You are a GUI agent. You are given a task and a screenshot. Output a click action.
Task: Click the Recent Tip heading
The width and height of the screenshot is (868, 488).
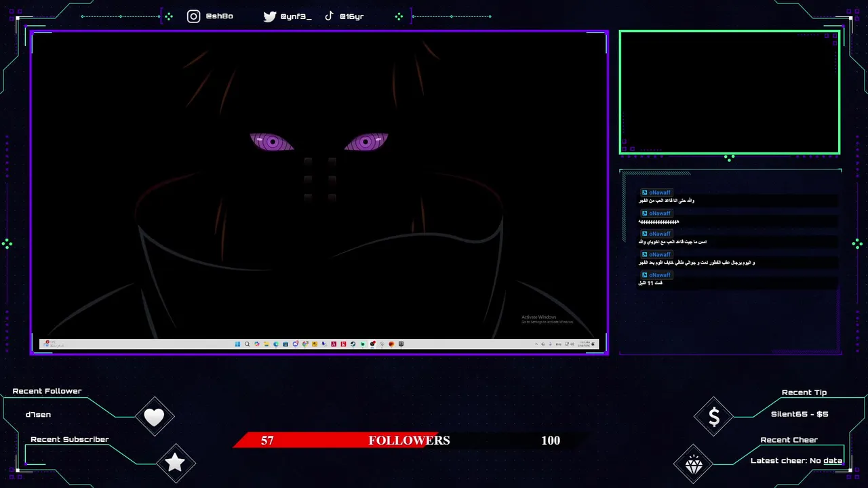(804, 392)
